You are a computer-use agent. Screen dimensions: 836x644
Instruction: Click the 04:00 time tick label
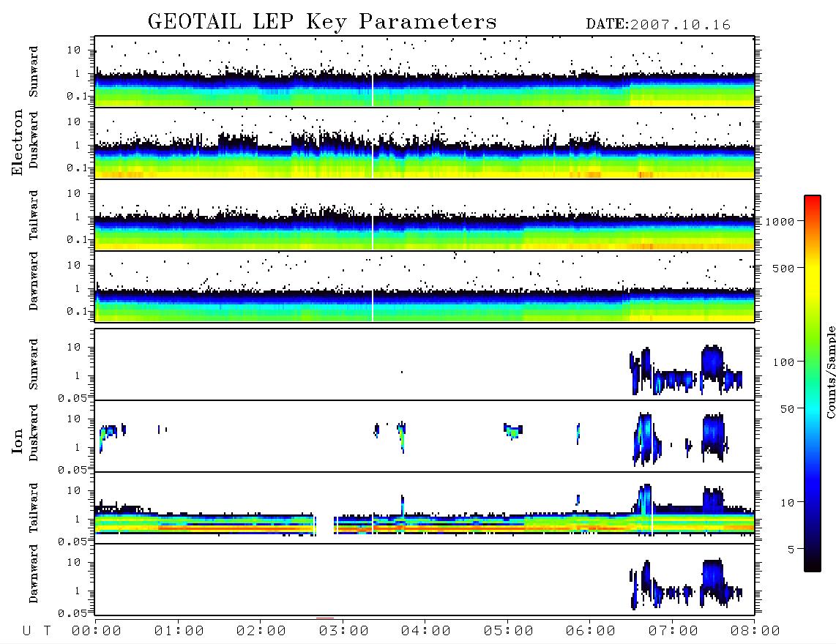[x=426, y=631]
